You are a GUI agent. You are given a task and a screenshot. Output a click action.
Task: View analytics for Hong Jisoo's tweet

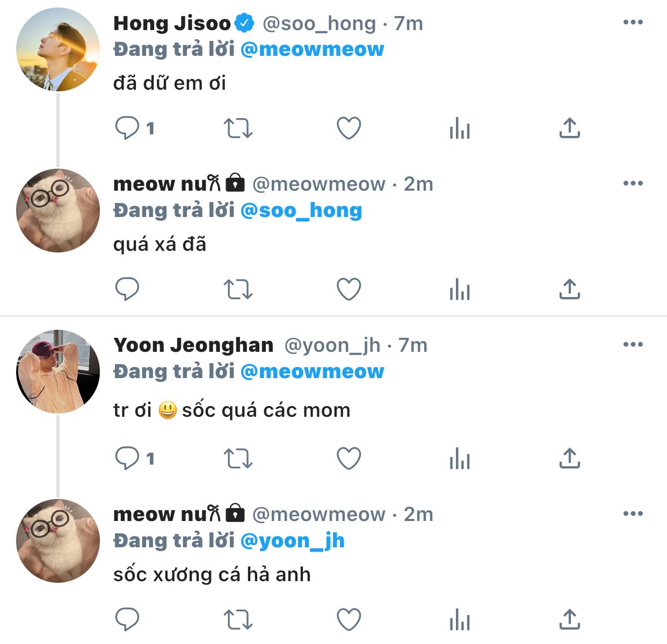point(460,129)
